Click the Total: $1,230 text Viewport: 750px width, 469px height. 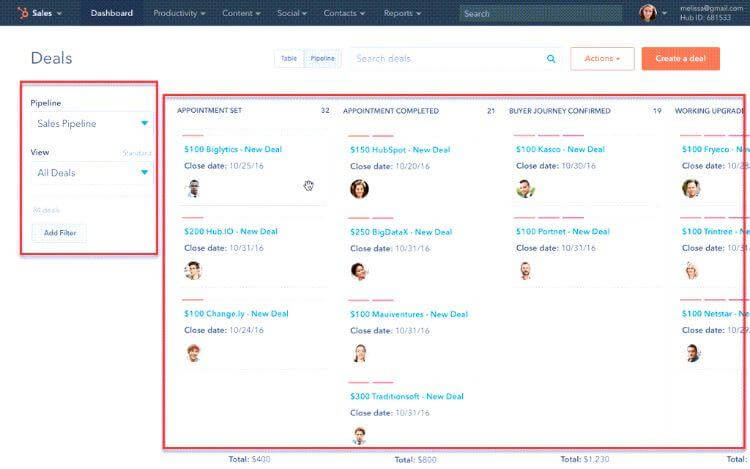585,459
